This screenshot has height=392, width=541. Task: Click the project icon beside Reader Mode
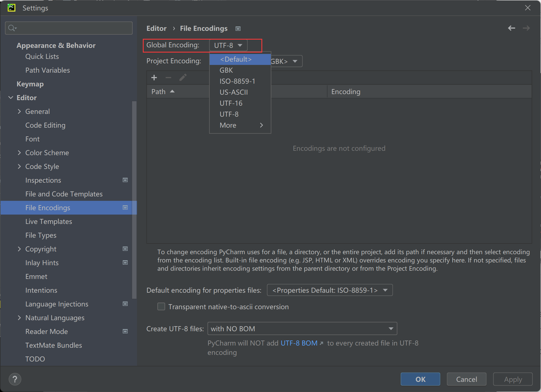click(125, 331)
